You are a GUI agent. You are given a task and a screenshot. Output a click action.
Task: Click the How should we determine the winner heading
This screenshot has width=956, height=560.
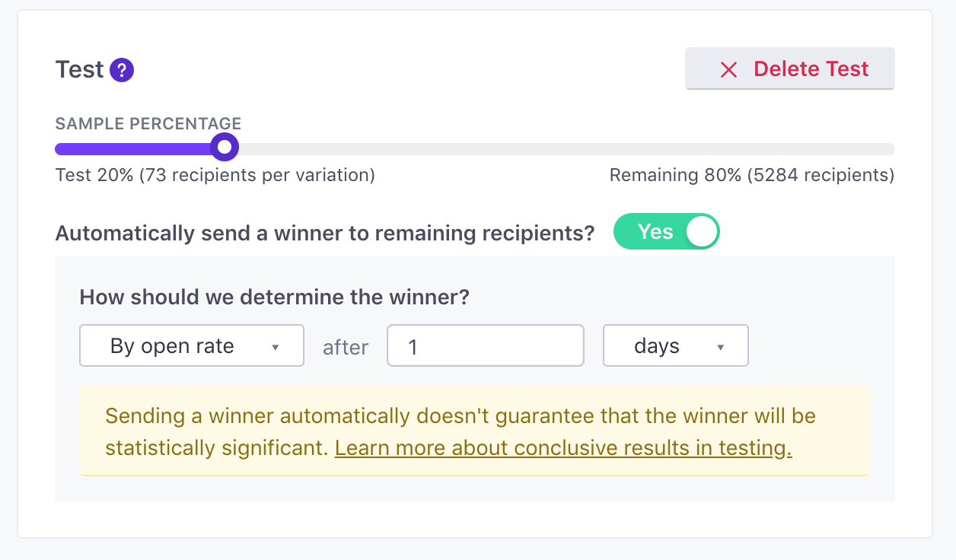(x=275, y=297)
